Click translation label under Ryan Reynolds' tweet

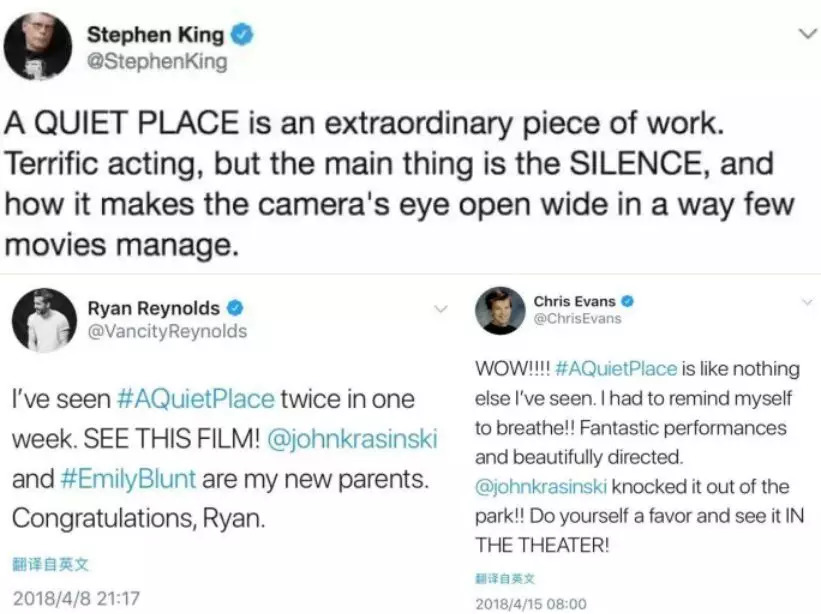[x=50, y=564]
